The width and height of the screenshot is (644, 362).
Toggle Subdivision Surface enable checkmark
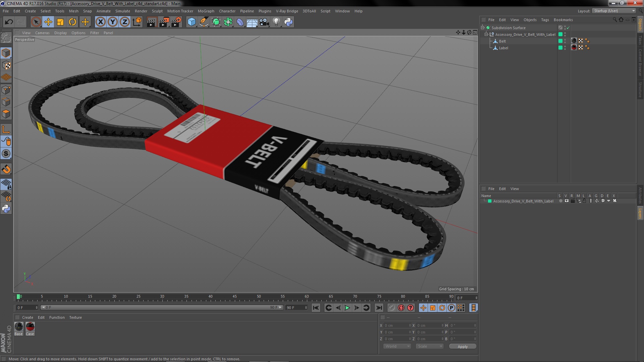coord(568,28)
